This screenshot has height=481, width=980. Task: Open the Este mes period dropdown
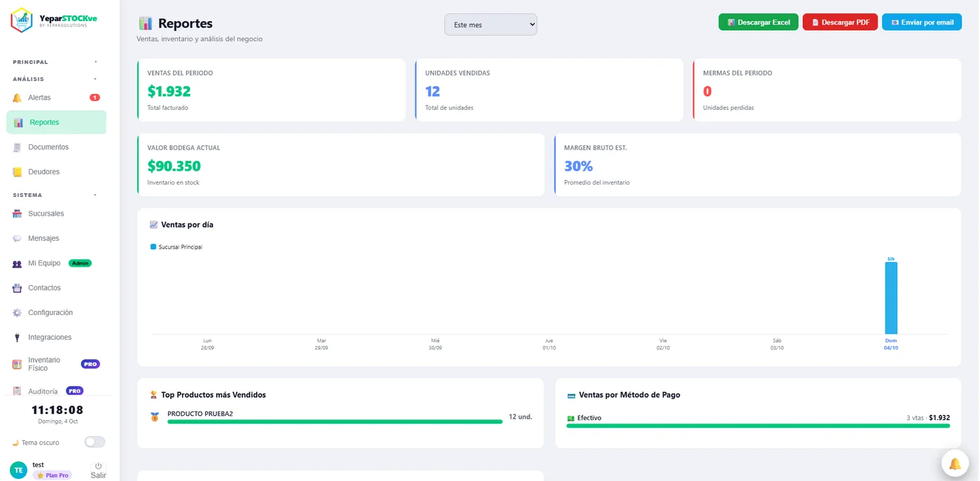coord(491,25)
